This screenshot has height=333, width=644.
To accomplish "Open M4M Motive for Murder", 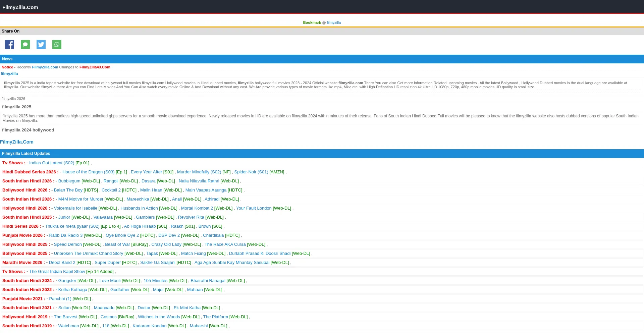I will point(81,199).
